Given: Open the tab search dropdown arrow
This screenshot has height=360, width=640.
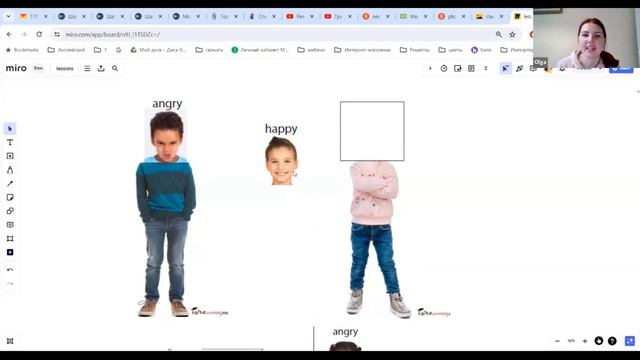Looking at the screenshot, I should pyautogui.click(x=8, y=16).
